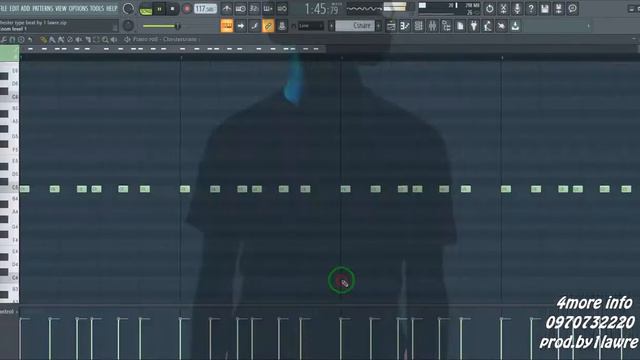Open the TOOLS menu

[97, 8]
